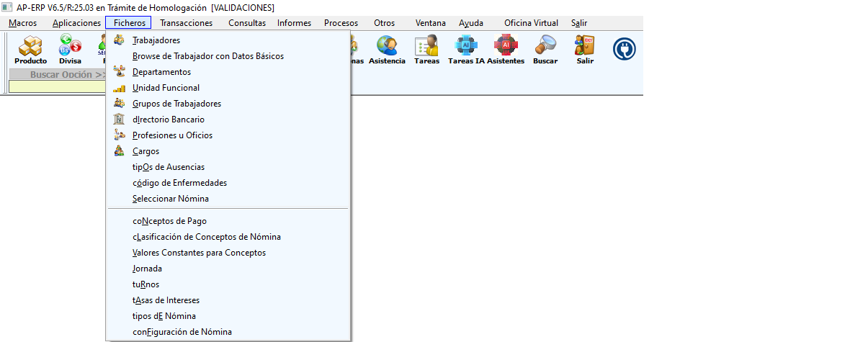Screen dimensions: 868x342
Task: Open the Macros menu
Action: [x=23, y=23]
